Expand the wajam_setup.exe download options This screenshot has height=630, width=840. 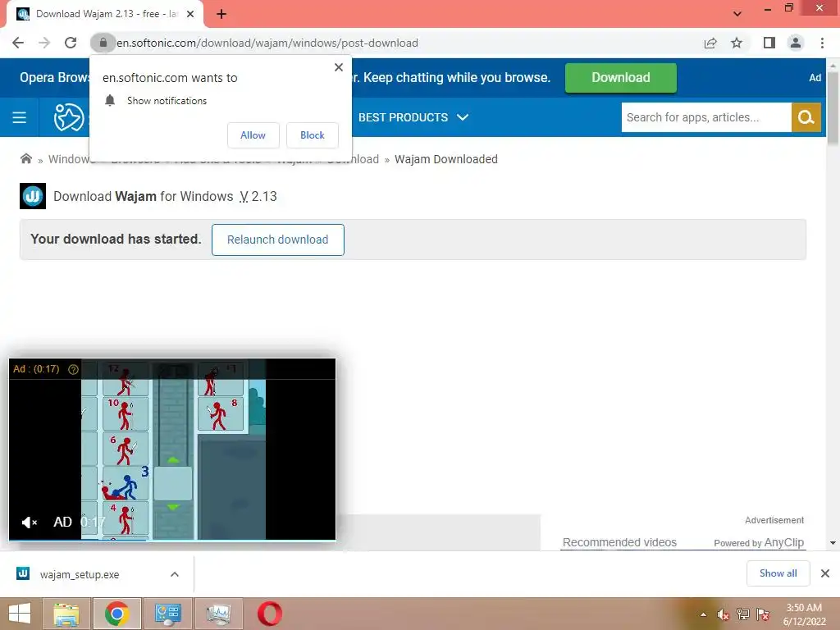coord(175,574)
